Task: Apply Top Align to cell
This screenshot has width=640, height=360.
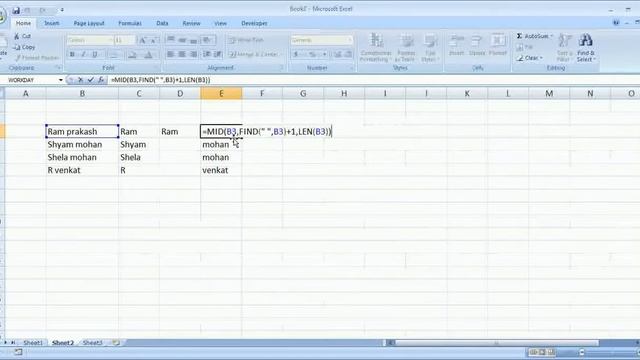Action: click(171, 40)
